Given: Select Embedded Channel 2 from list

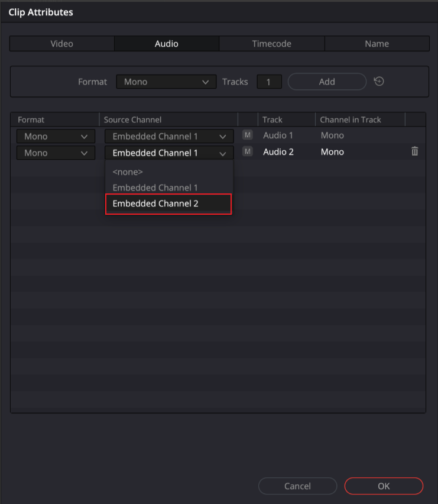Looking at the screenshot, I should (168, 204).
